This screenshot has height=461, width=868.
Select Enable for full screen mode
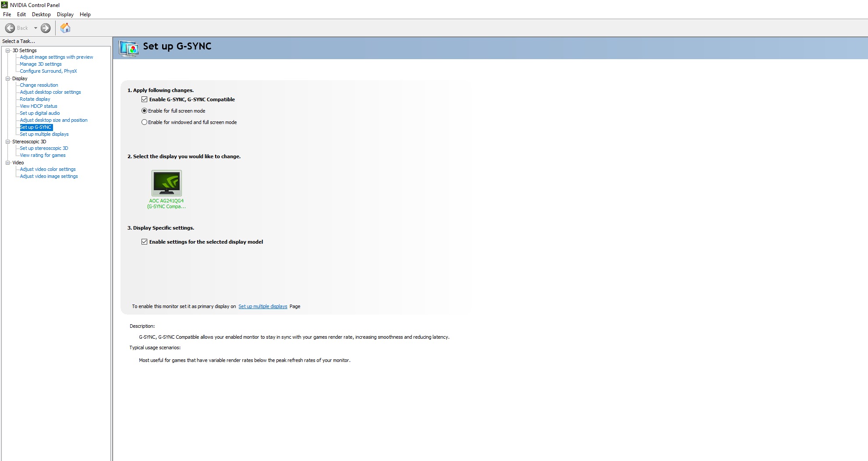pos(144,111)
